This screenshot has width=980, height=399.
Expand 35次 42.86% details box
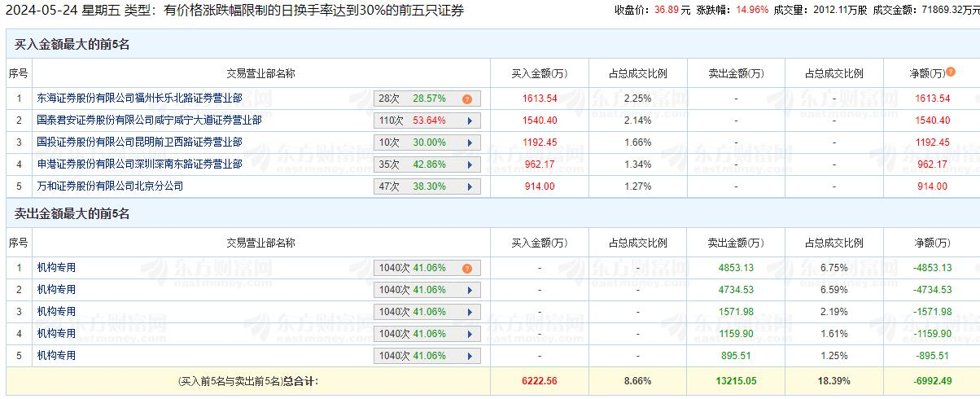(x=427, y=164)
